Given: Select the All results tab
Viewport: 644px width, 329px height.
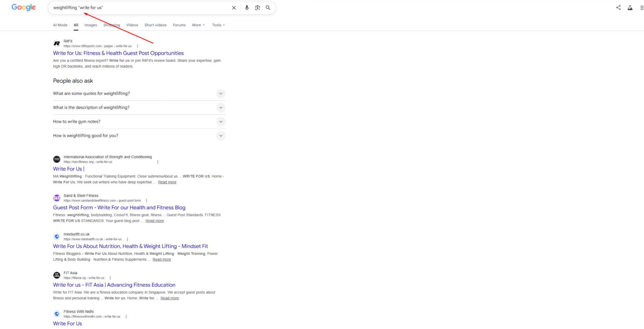Looking at the screenshot, I should [76, 25].
